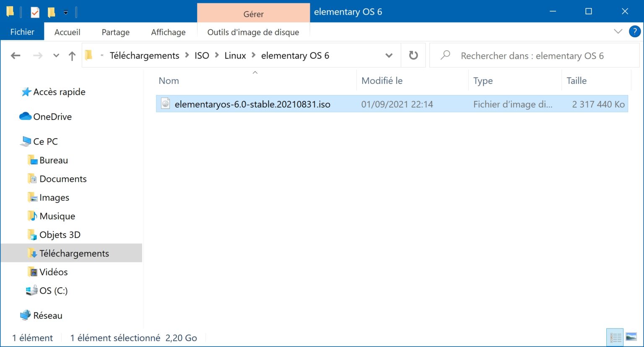Click the back navigation arrow

[x=16, y=55]
